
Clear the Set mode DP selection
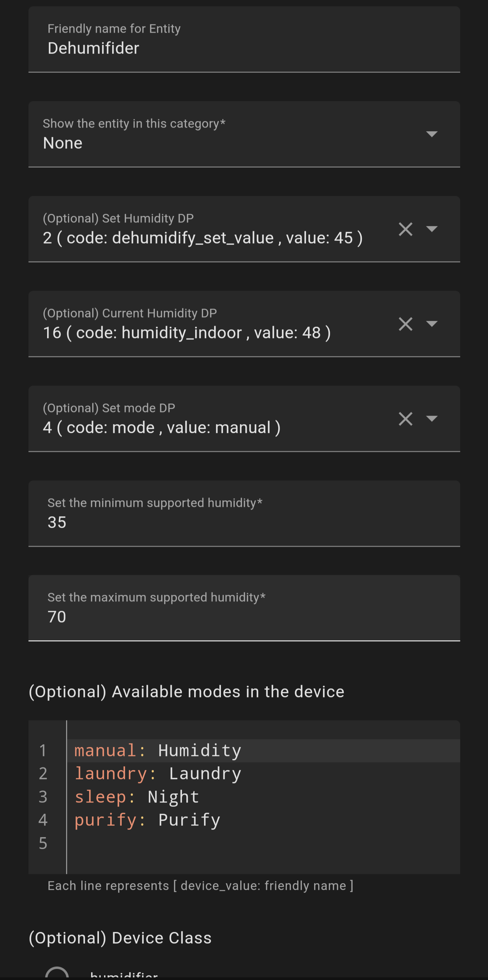(405, 418)
